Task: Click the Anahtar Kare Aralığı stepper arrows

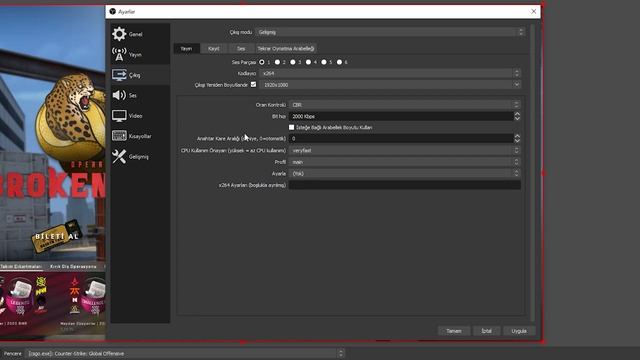Action: click(517, 138)
